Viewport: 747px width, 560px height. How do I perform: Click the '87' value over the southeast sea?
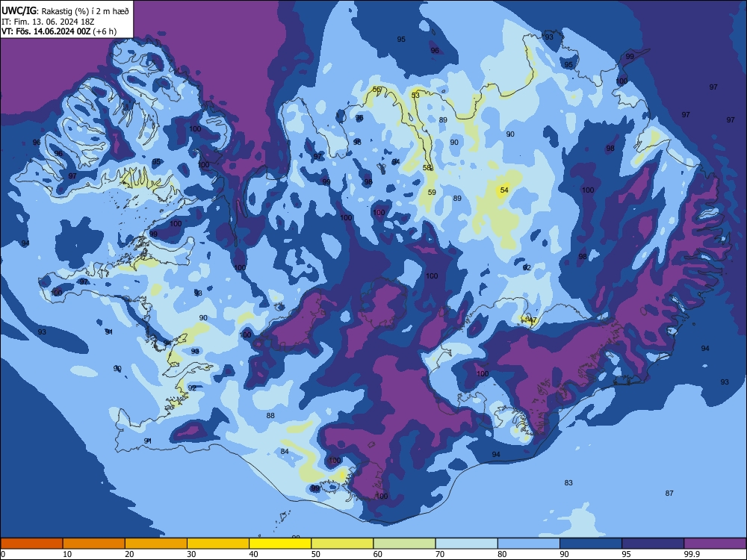669,494
